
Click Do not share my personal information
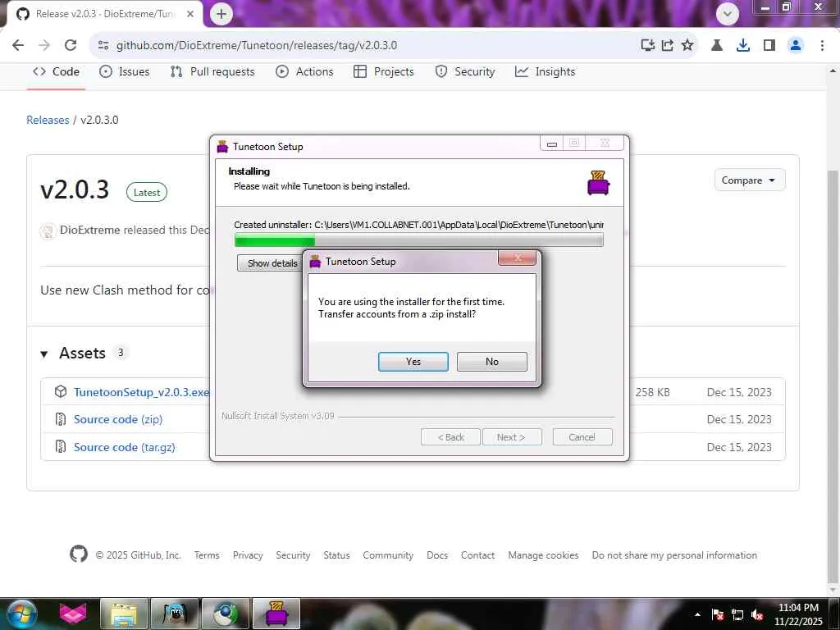coord(674,555)
